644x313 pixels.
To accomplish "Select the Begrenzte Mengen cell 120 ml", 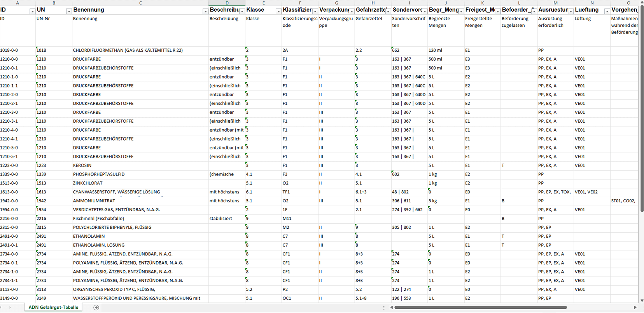I will (x=446, y=50).
